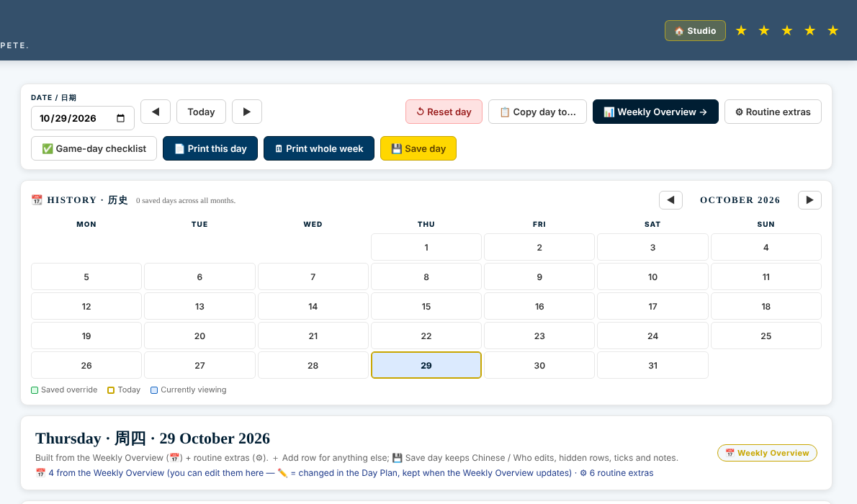Go to next day arrow button
This screenshot has width=857, height=504.
247,112
